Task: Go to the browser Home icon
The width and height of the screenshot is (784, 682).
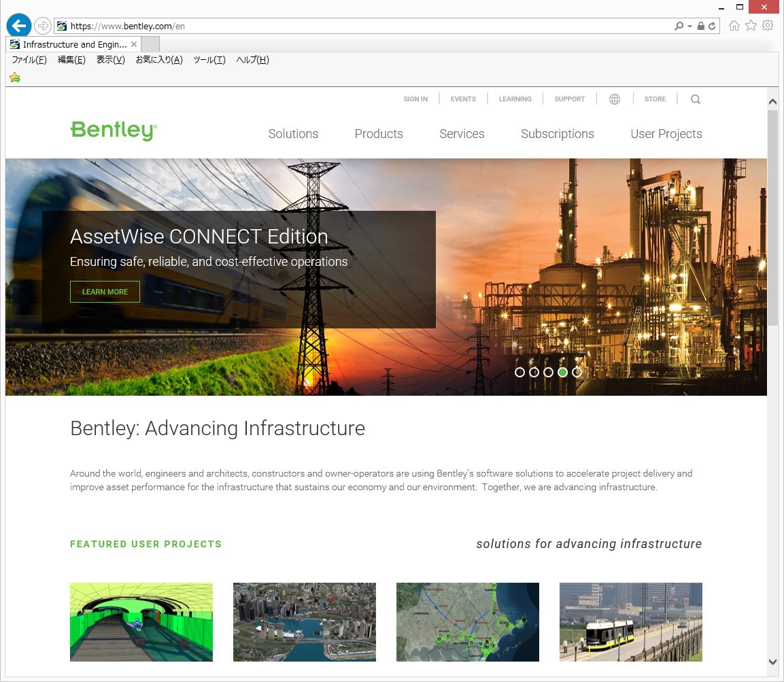Action: click(734, 26)
